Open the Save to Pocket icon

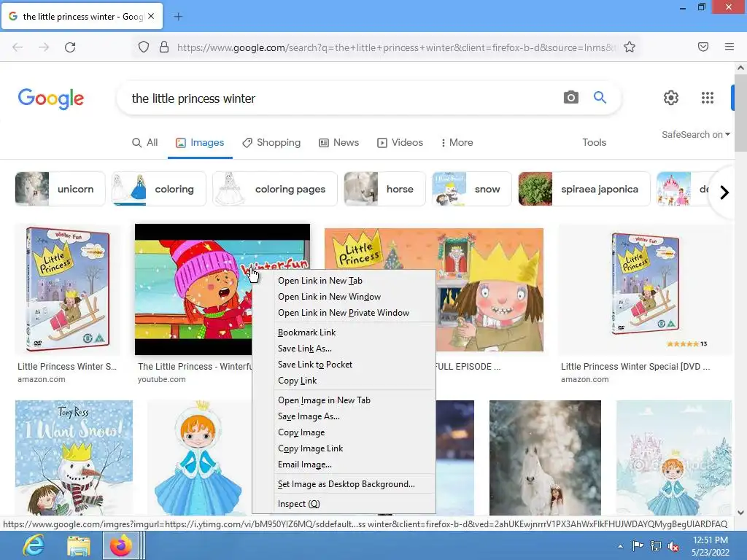pyautogui.click(x=703, y=47)
